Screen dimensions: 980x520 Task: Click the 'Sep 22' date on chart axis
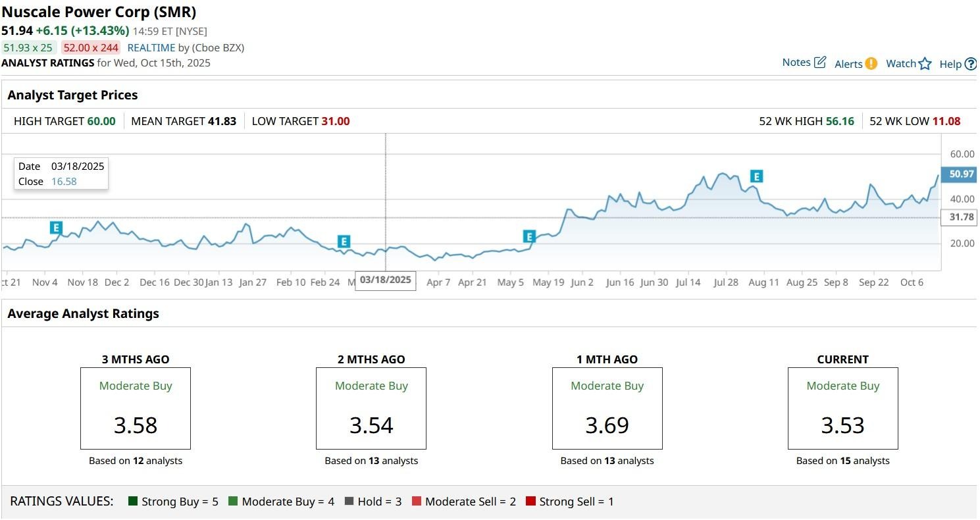click(x=873, y=282)
